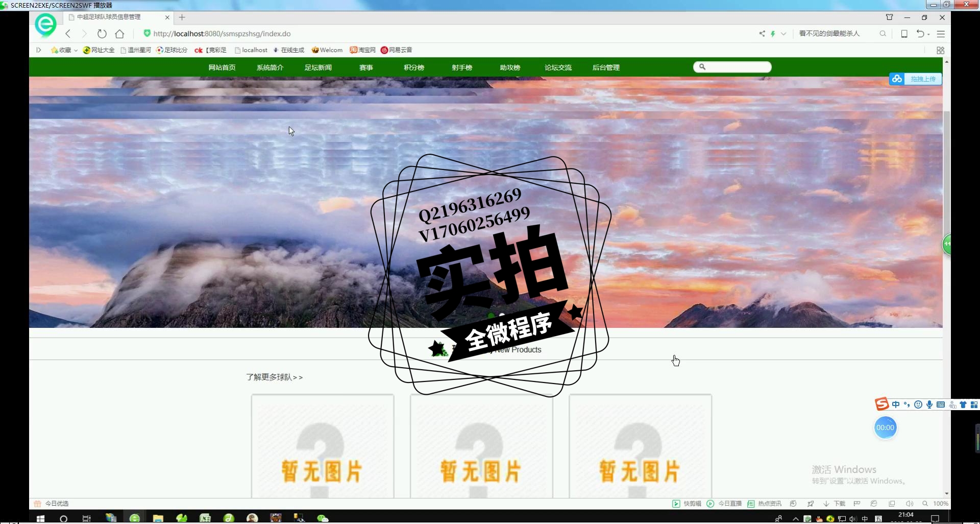Reload the page with the refresh icon

tap(102, 34)
